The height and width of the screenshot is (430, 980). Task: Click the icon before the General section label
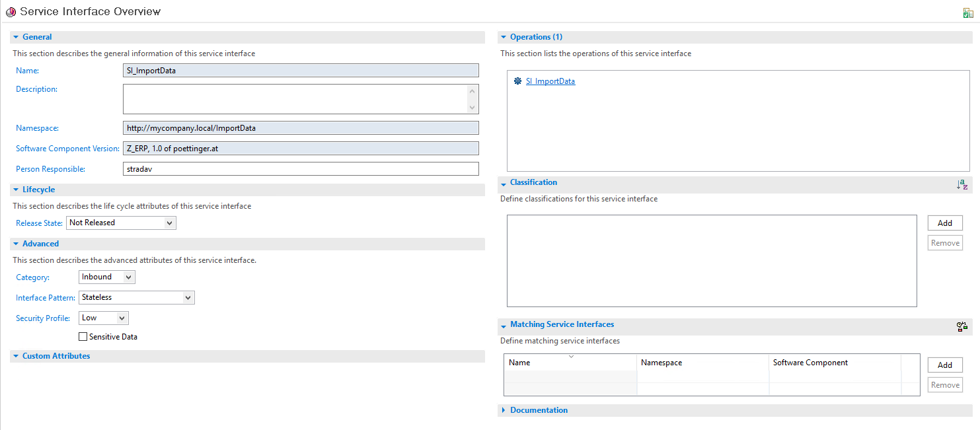[x=16, y=36]
